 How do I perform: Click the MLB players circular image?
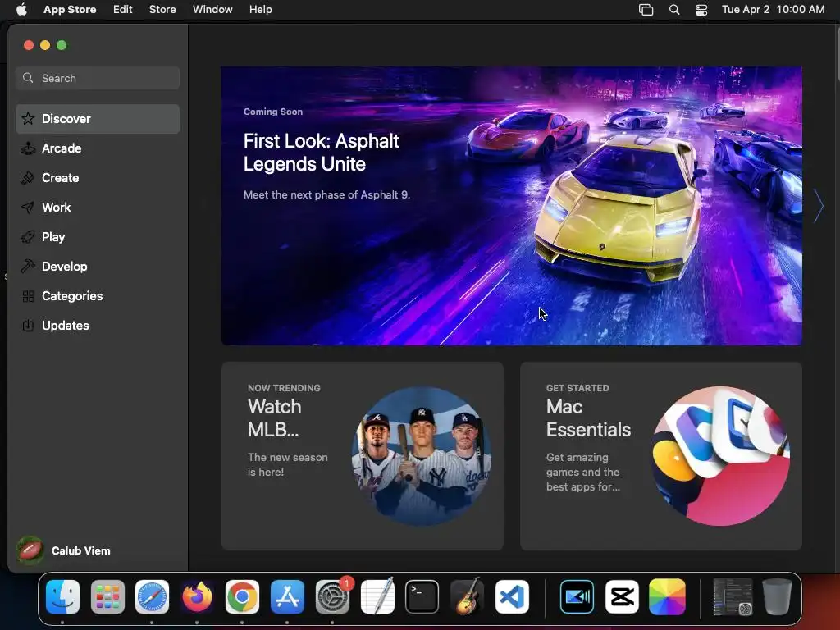click(422, 456)
